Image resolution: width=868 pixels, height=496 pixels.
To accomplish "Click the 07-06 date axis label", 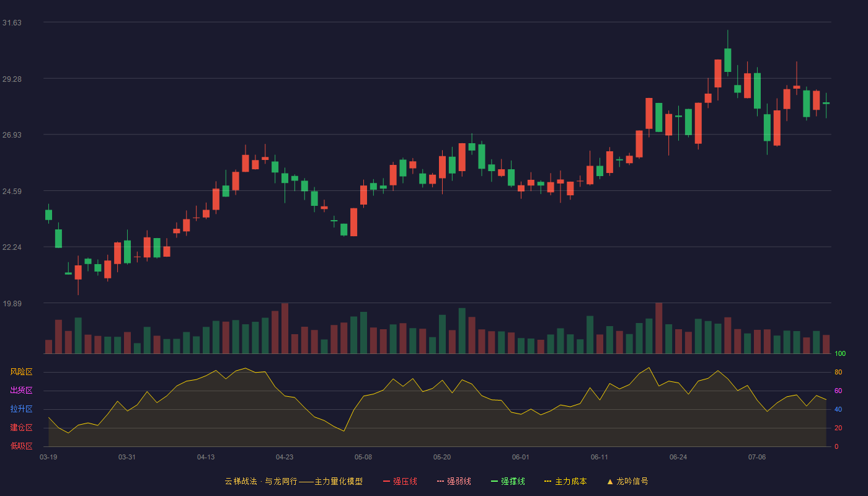I will [x=757, y=457].
